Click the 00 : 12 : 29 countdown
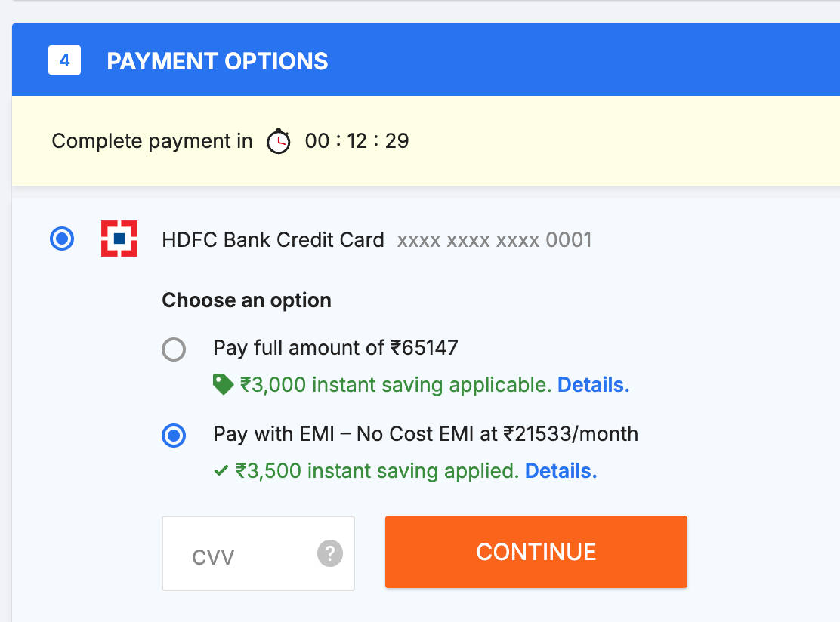Viewport: 840px width, 622px height. pyautogui.click(x=357, y=141)
